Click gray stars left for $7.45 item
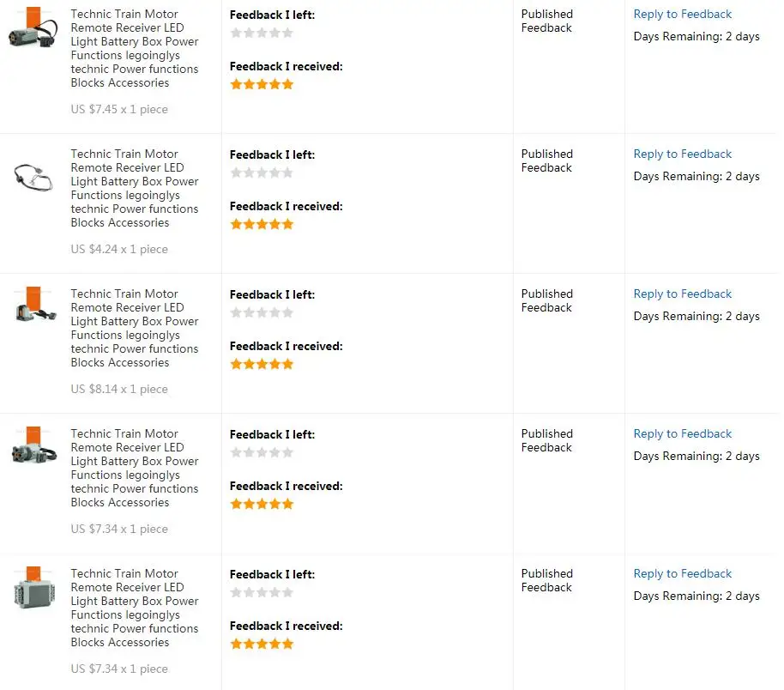 tap(262, 33)
